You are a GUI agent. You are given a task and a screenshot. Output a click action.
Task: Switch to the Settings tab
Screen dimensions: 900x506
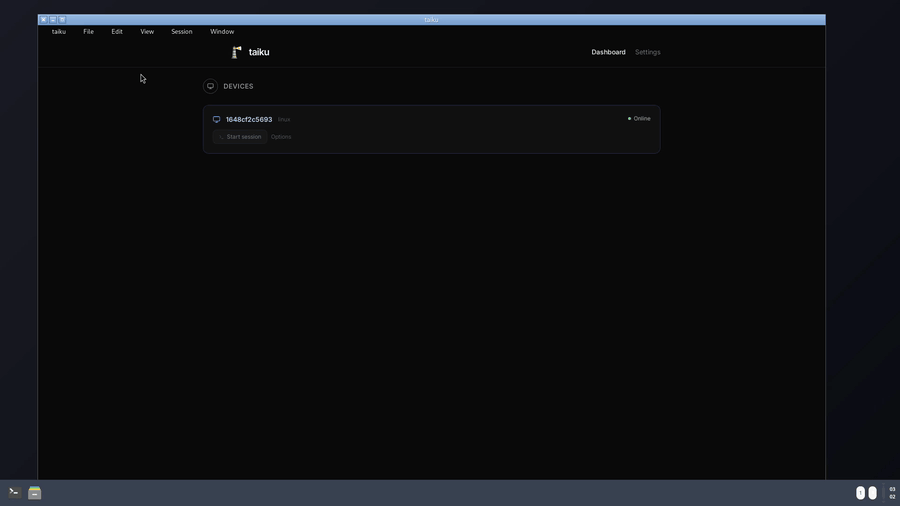(x=647, y=52)
